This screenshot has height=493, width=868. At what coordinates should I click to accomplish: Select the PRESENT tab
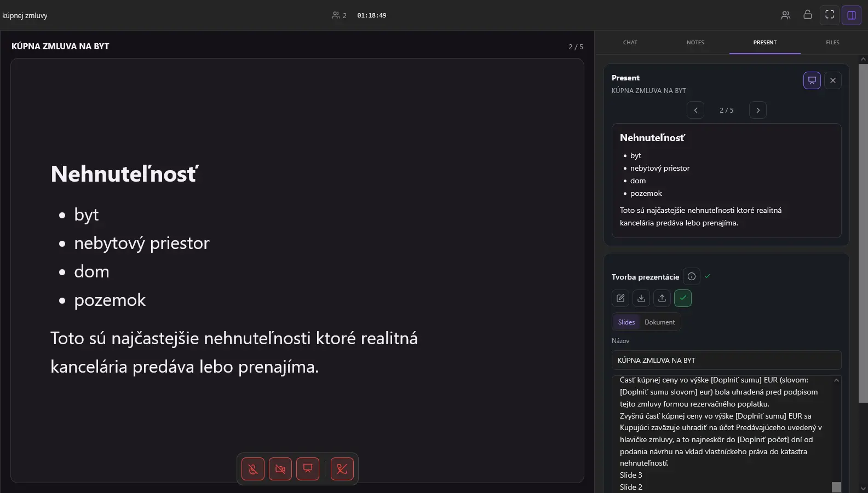click(x=765, y=43)
